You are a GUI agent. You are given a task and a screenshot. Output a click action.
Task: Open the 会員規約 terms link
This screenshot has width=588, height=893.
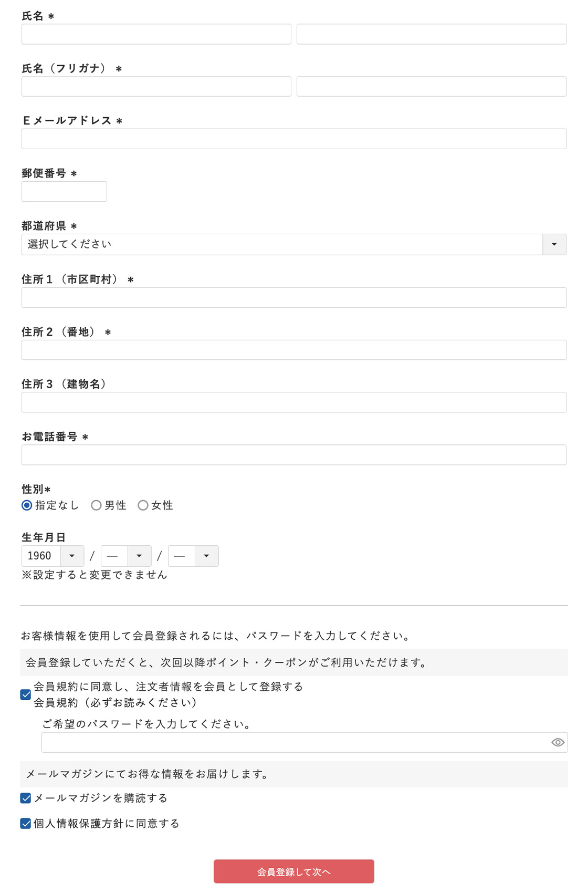click(x=56, y=703)
